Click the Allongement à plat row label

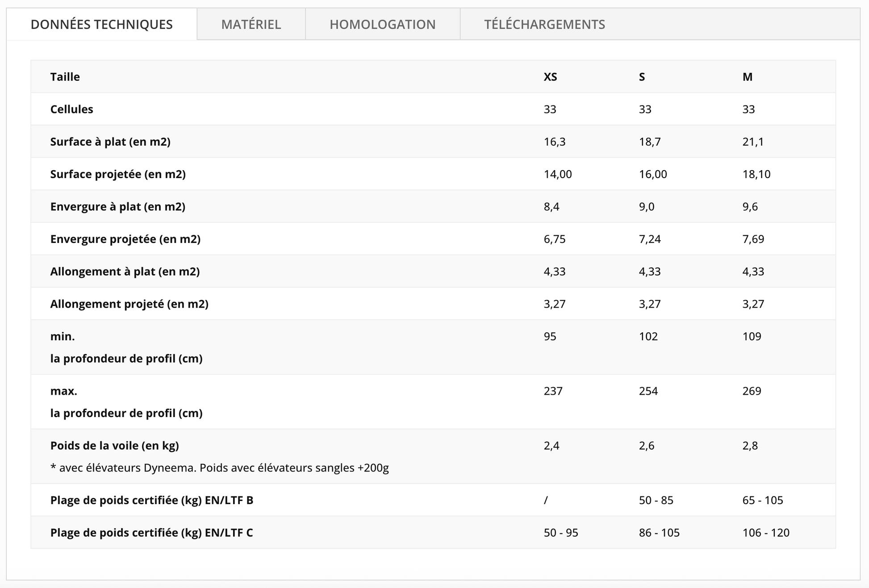coord(125,271)
